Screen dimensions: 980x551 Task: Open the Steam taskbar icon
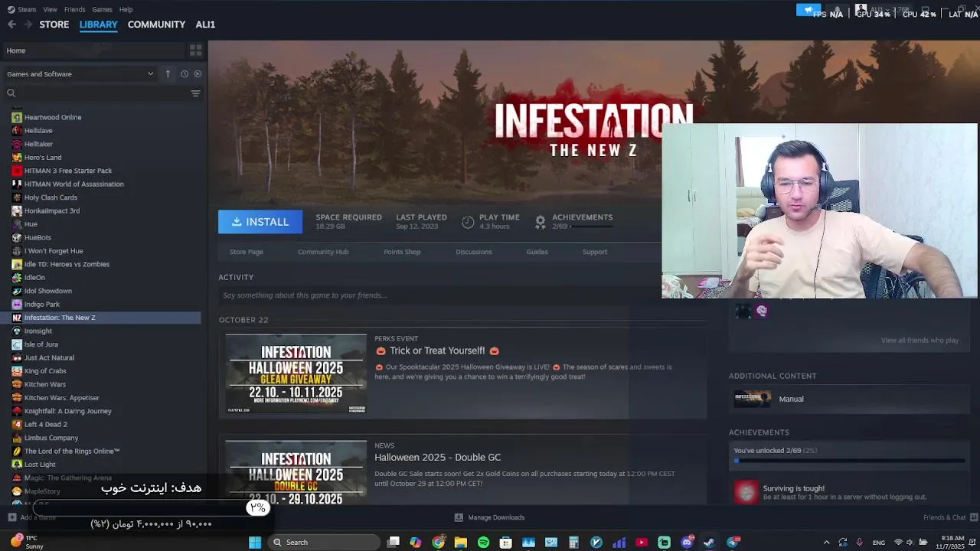click(709, 543)
